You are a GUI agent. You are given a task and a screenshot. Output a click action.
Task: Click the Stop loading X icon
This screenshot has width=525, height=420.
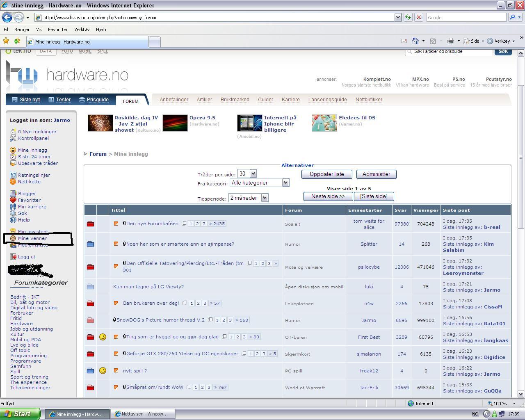pos(419,17)
